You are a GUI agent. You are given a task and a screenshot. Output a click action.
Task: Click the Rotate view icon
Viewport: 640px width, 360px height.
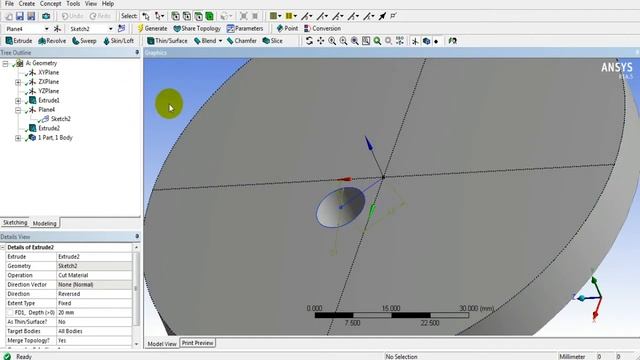pyautogui.click(x=309, y=41)
